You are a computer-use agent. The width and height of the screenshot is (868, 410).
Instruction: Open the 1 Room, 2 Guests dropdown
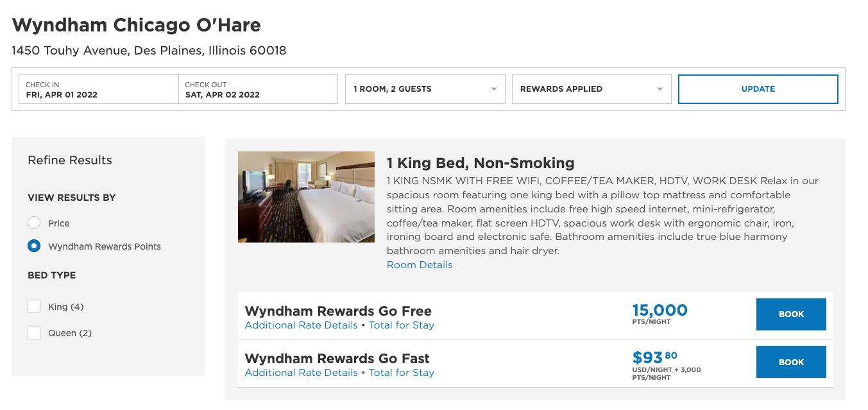click(425, 89)
